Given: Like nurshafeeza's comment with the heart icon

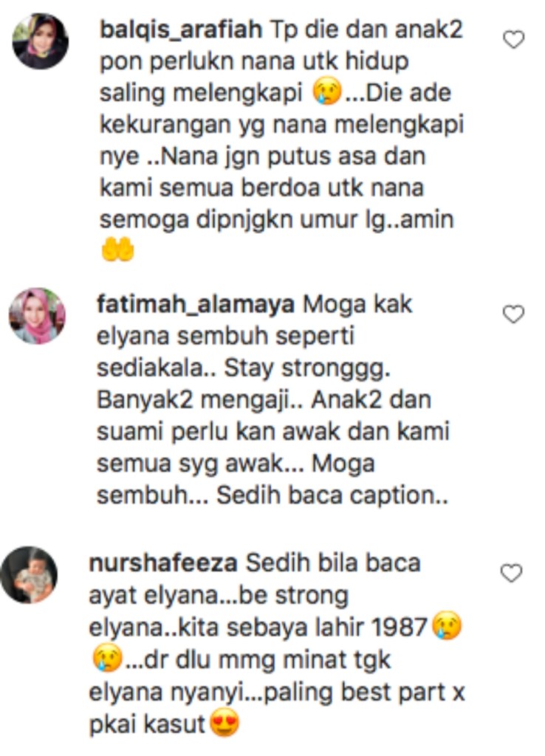Looking at the screenshot, I should coord(511,573).
